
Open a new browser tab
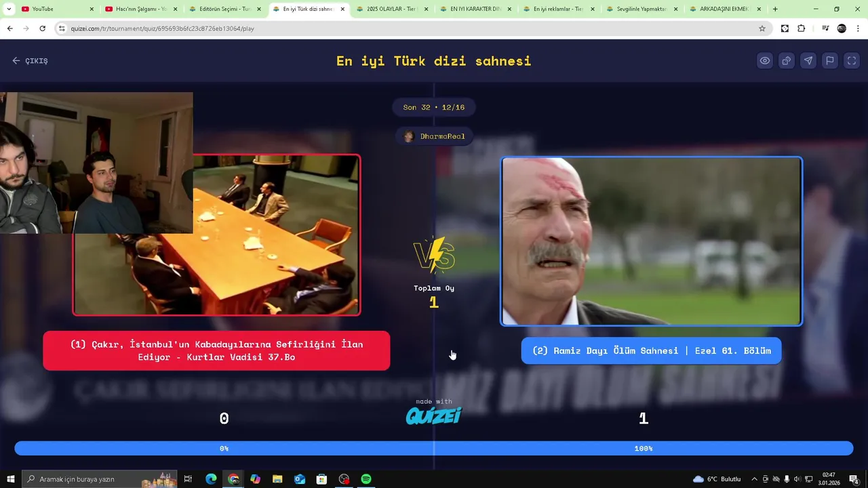coord(775,9)
